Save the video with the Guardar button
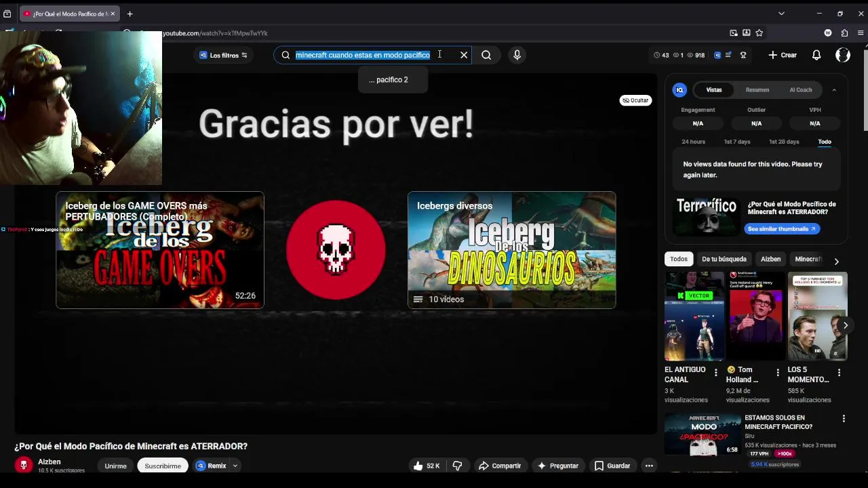This screenshot has width=868, height=488. [612, 466]
